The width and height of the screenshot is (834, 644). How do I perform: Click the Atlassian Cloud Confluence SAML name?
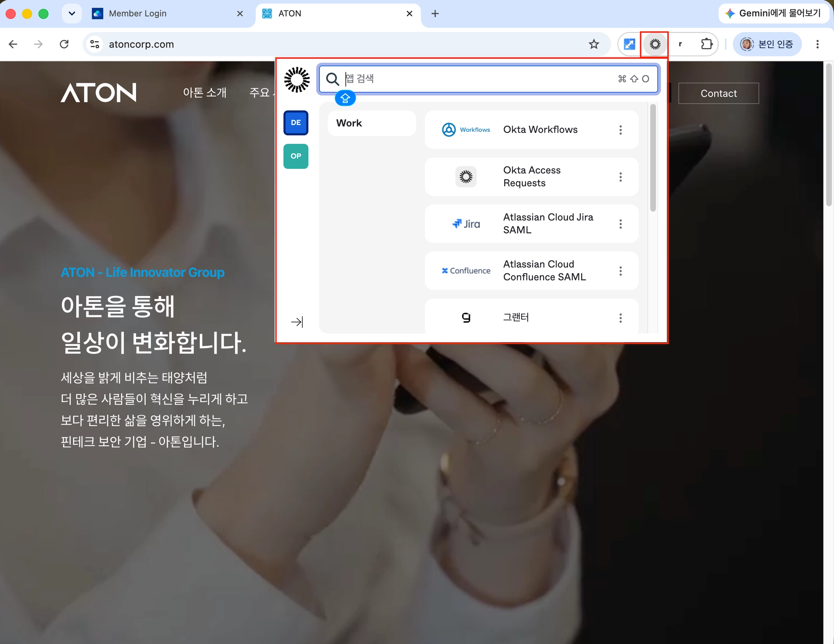tap(544, 271)
